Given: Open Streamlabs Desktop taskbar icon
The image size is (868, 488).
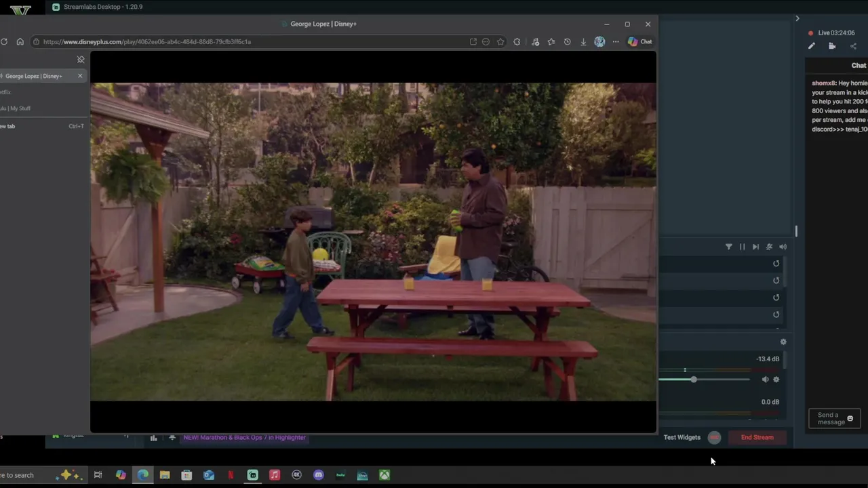Looking at the screenshot, I should [253, 475].
